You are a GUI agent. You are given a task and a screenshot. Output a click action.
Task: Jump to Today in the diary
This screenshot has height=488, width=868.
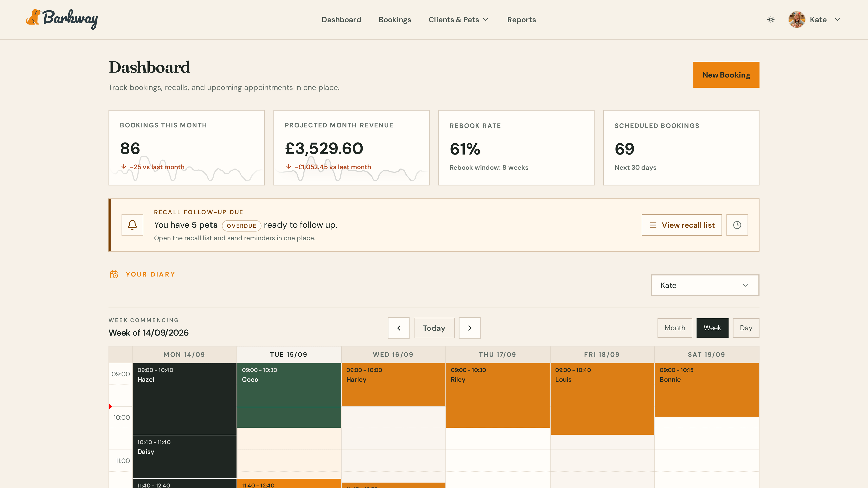coord(434,328)
